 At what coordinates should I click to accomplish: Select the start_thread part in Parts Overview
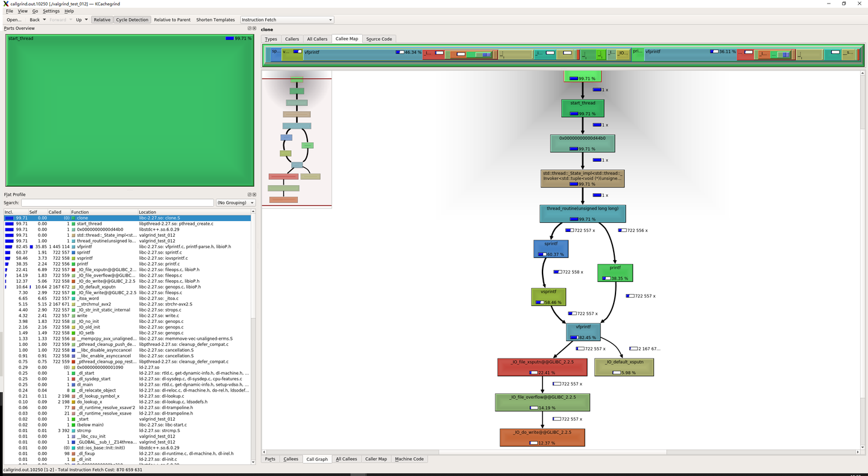click(130, 110)
